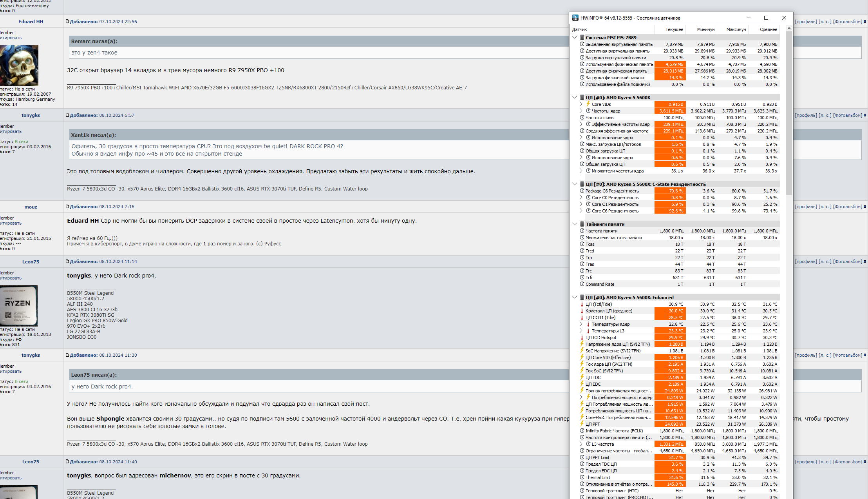Click the clock icon next to Thermal Limit

point(582,477)
